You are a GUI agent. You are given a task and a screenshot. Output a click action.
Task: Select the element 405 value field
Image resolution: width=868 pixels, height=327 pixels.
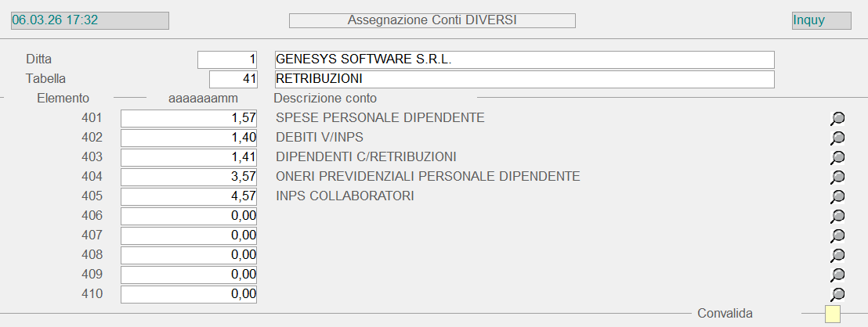(x=189, y=196)
